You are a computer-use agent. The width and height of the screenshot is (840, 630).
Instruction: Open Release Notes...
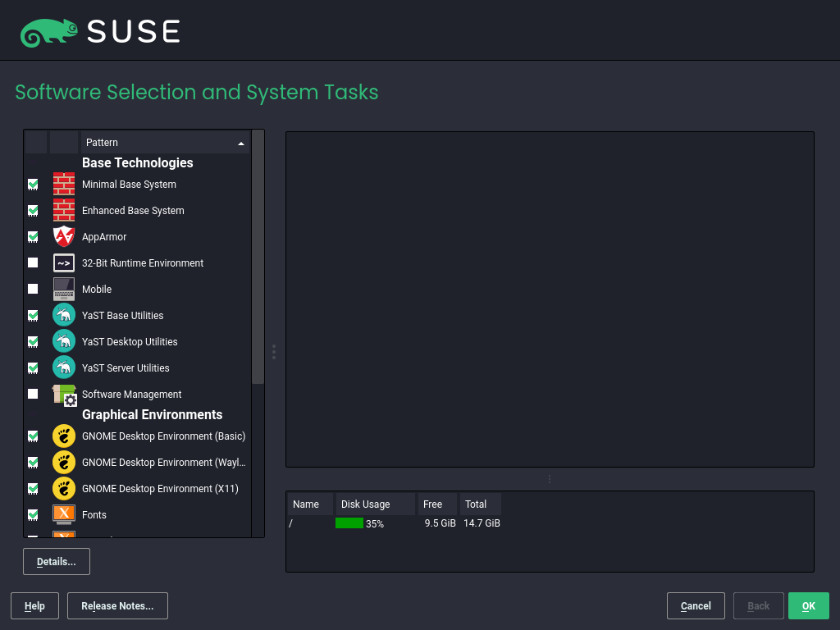[x=117, y=606]
